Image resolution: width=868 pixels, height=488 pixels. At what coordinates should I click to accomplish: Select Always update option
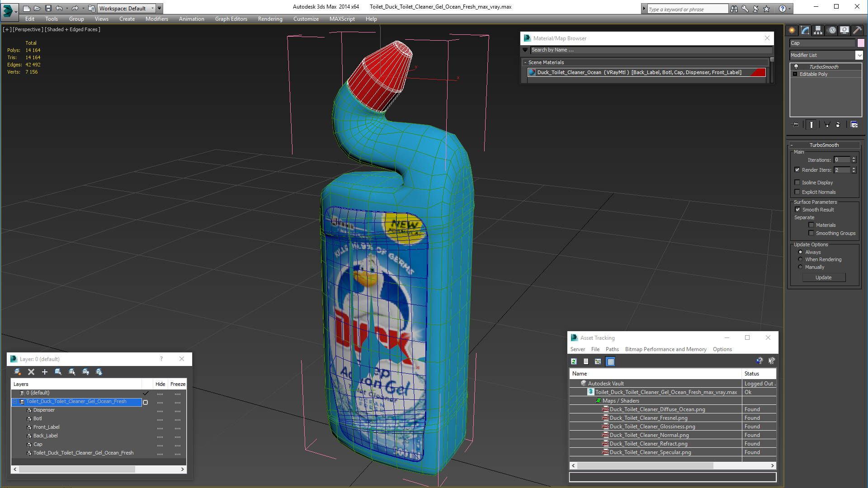800,252
